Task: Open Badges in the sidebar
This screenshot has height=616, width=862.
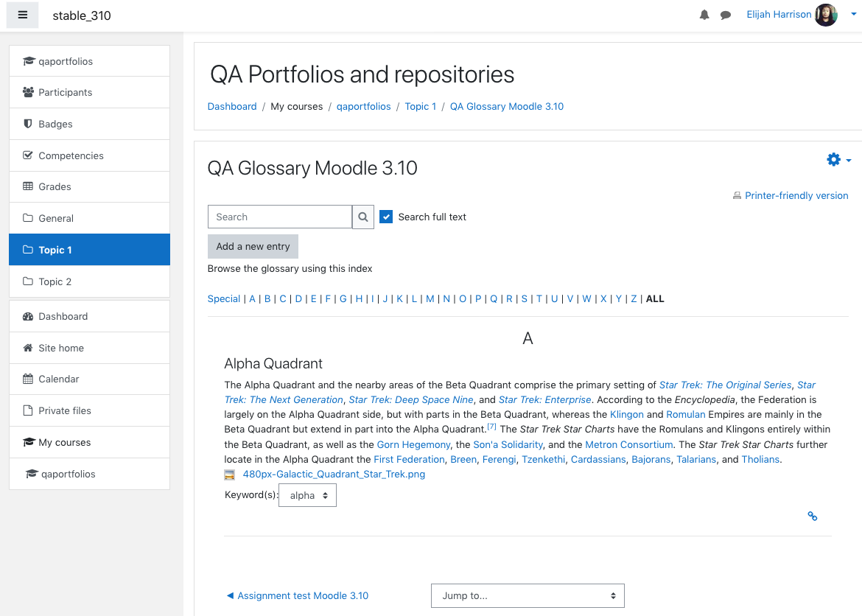Action: (90, 124)
